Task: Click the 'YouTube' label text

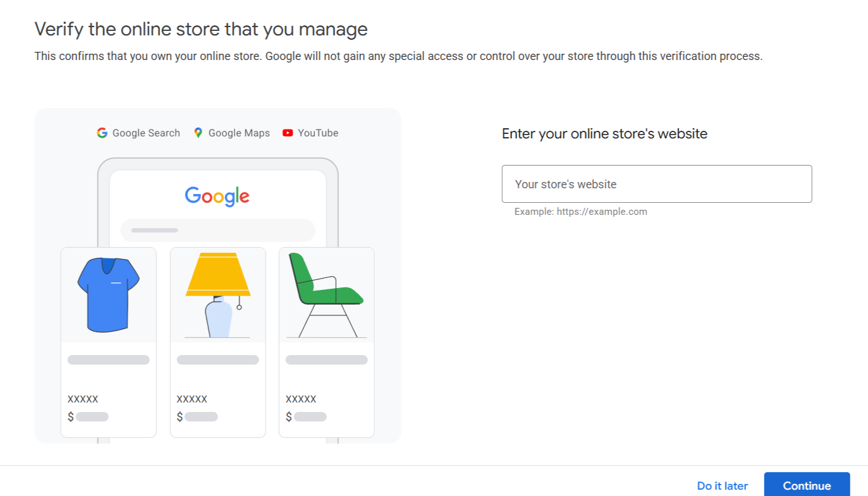Action: pos(318,133)
